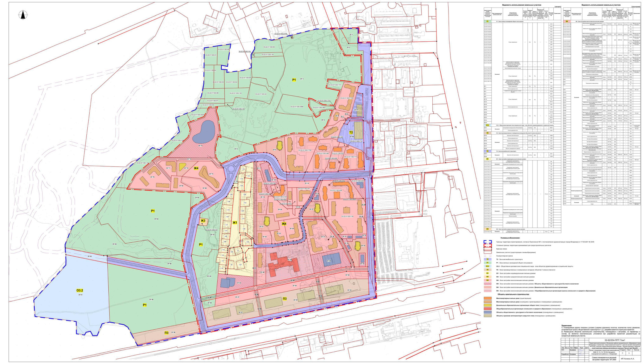Select the Т2 zone label on the map
The image size is (643, 364).
(351, 132)
